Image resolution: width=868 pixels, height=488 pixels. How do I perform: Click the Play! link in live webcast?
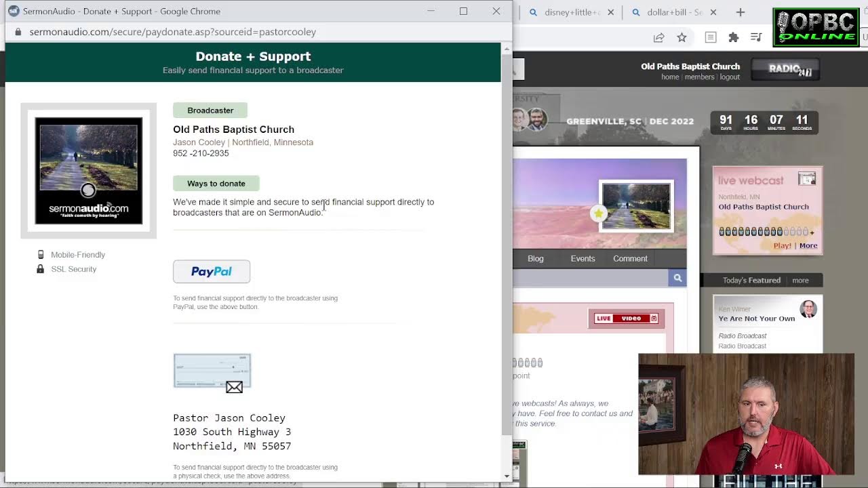[x=782, y=245]
